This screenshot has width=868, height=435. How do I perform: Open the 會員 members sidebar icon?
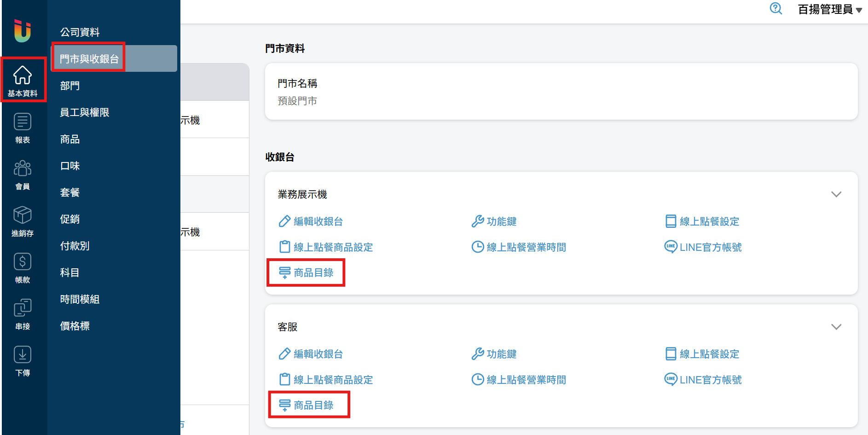23,174
